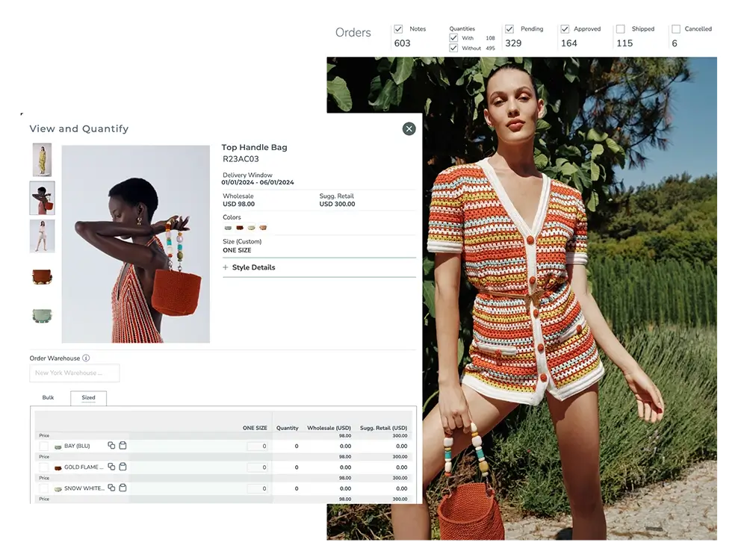Click the copy icon on the SNOW WHITE row
Screen dimensions: 747x560
click(x=111, y=489)
